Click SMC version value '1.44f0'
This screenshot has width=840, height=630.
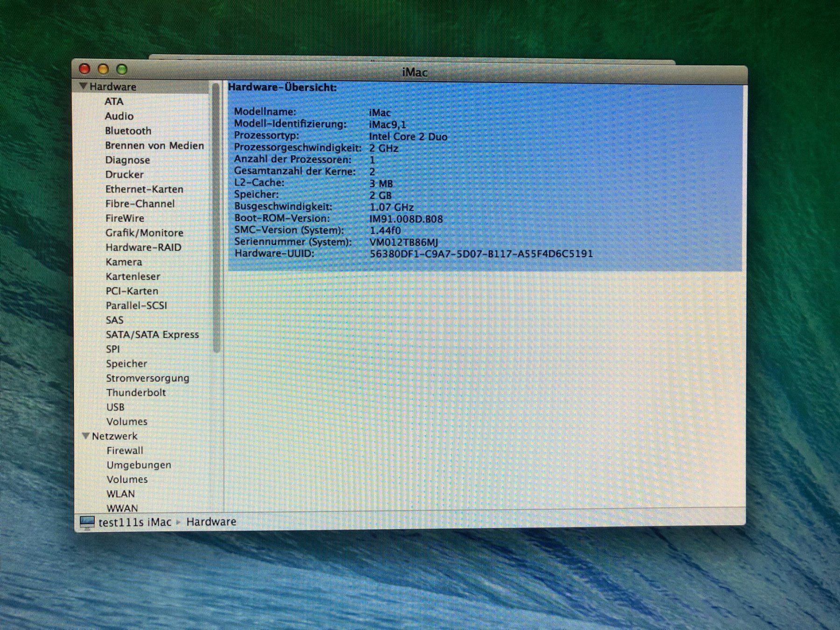click(385, 231)
